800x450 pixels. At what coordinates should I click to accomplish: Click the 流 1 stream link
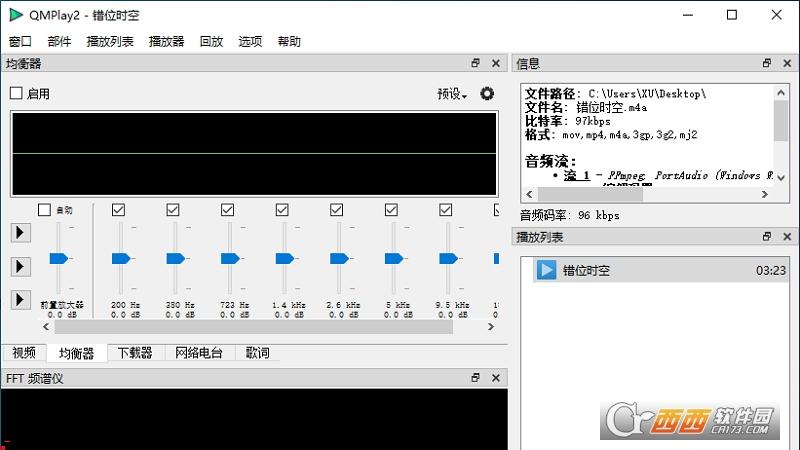(577, 176)
